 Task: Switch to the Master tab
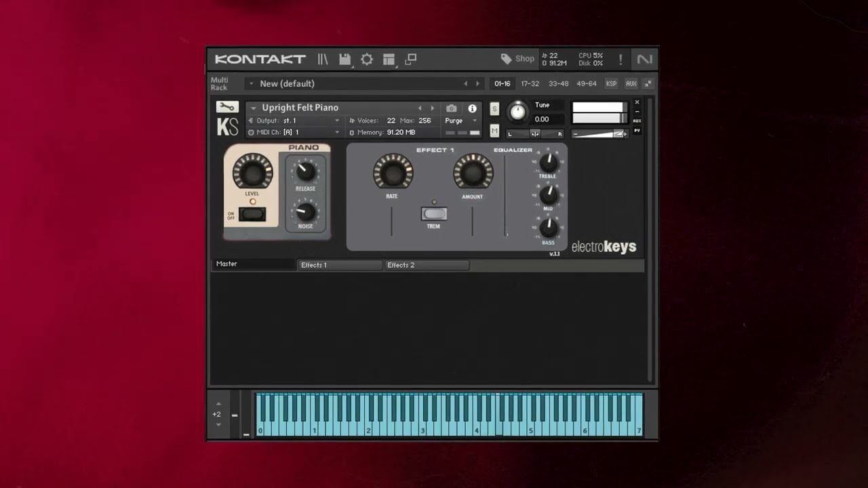pyautogui.click(x=254, y=264)
